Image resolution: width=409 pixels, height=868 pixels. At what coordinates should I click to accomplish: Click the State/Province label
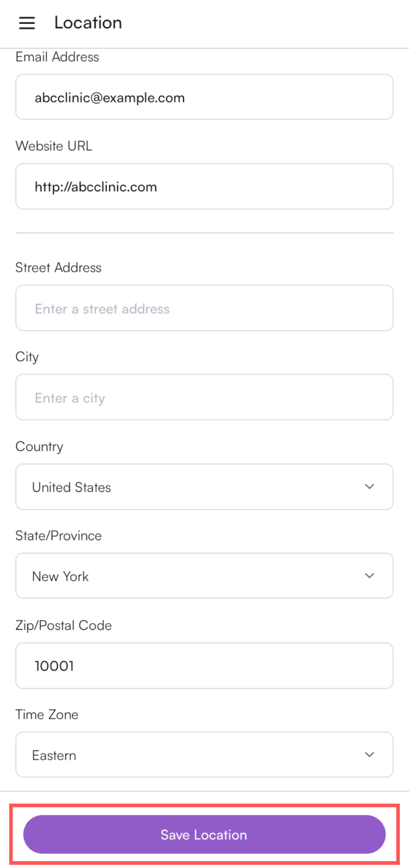click(x=59, y=536)
